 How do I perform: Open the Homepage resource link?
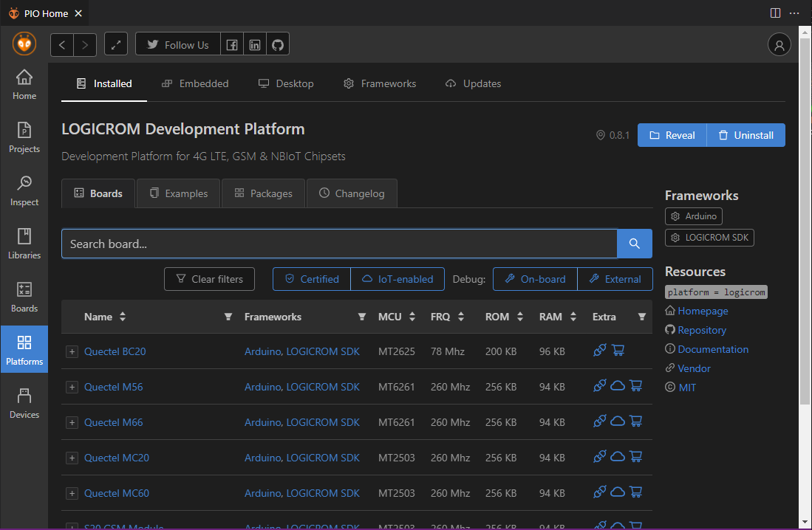703,311
